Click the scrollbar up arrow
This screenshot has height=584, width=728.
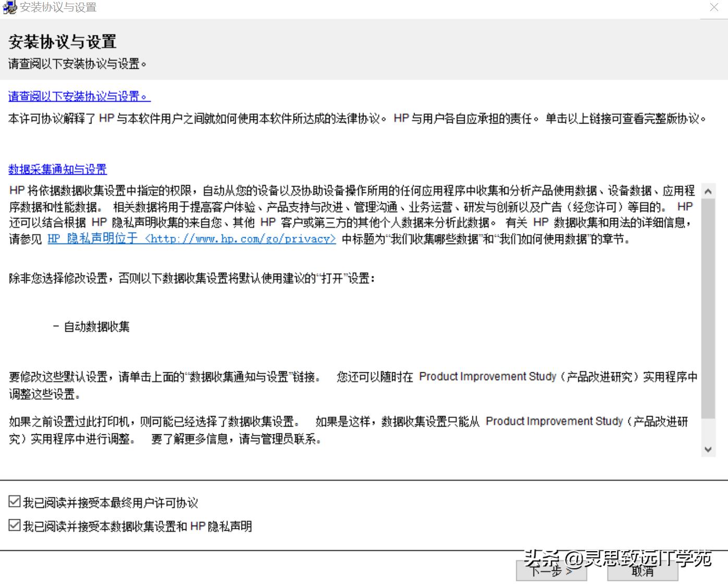pyautogui.click(x=708, y=192)
